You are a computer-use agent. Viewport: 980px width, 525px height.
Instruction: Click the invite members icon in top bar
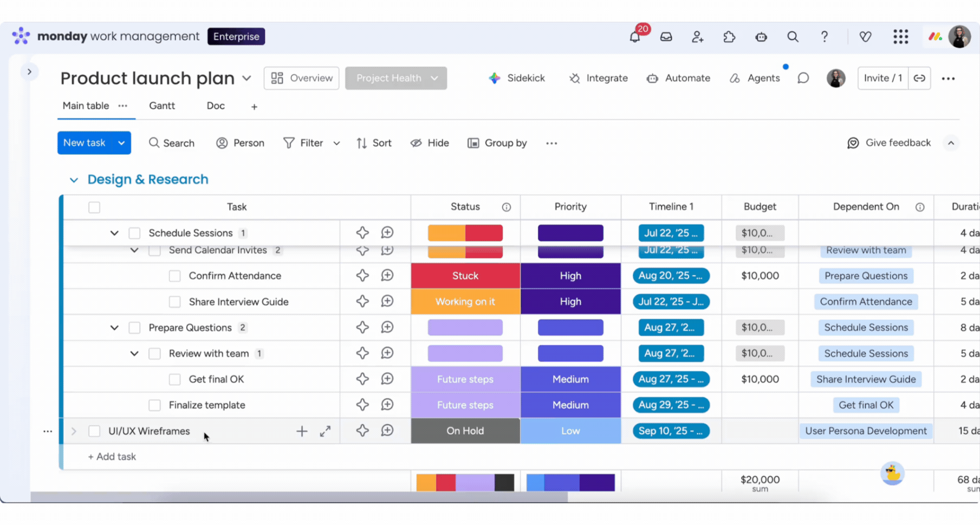point(697,37)
